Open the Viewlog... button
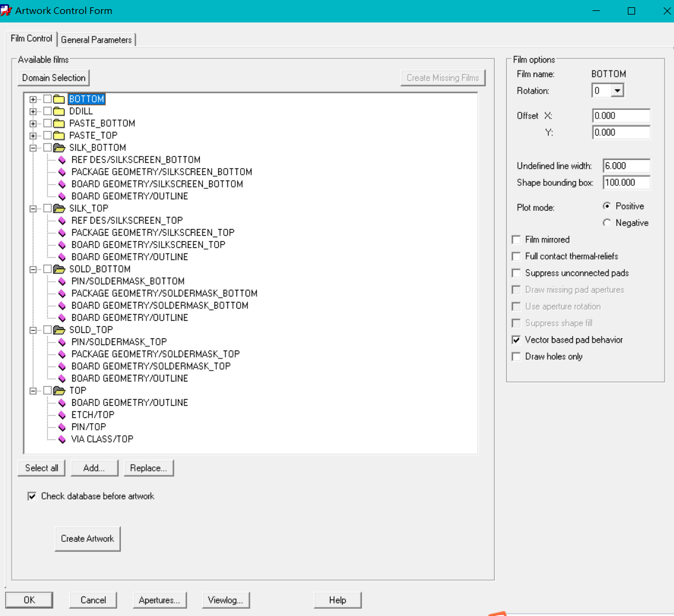Viewport: 674px width, 616px height. [x=225, y=600]
